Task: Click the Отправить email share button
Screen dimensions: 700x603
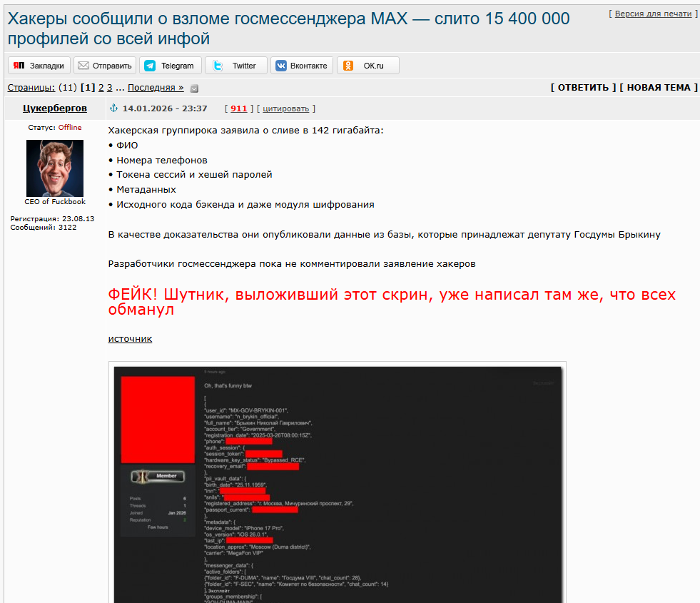Action: coord(105,66)
